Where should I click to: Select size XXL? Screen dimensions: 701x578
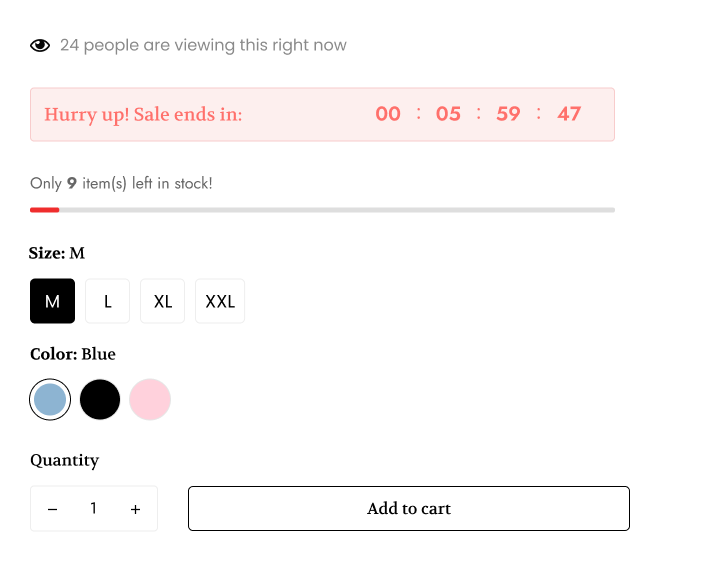pyautogui.click(x=220, y=301)
